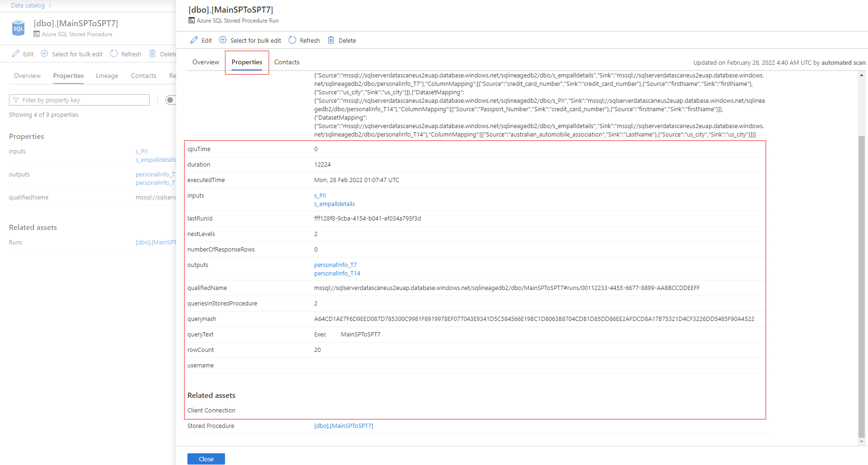868x465 pixels.
Task: Click the blue SQL asset icon beside [dbo].[MainSPToSPT7]
Action: point(18,28)
